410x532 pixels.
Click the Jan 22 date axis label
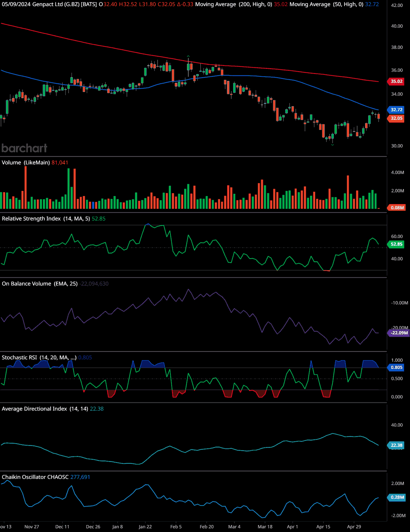[x=145, y=527]
